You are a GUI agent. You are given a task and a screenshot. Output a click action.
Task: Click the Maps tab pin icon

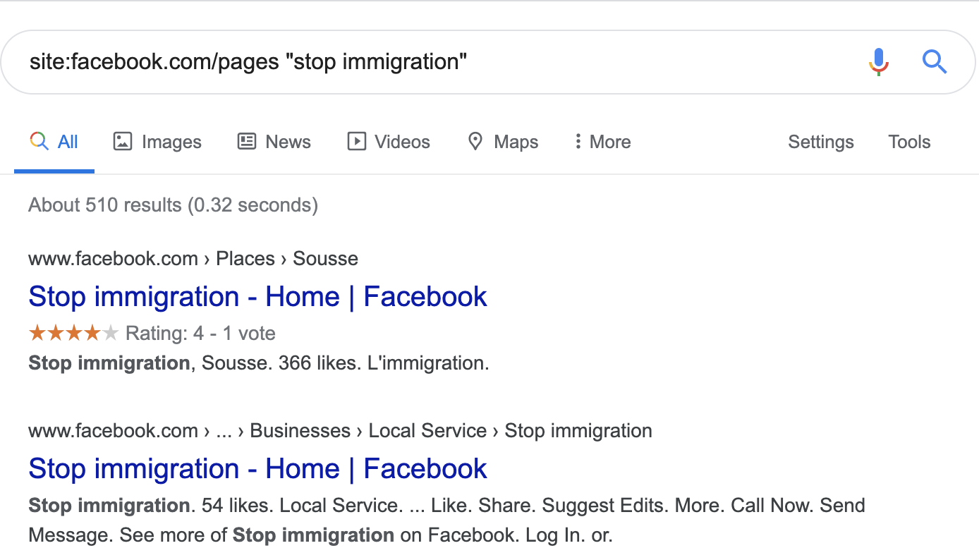coord(475,142)
